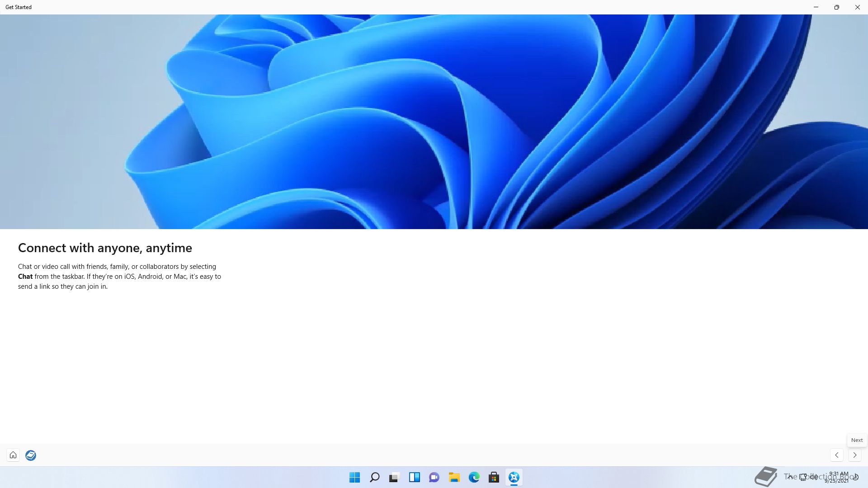Viewport: 868px width, 488px height.
Task: Restore down the Get Started window
Action: point(836,7)
